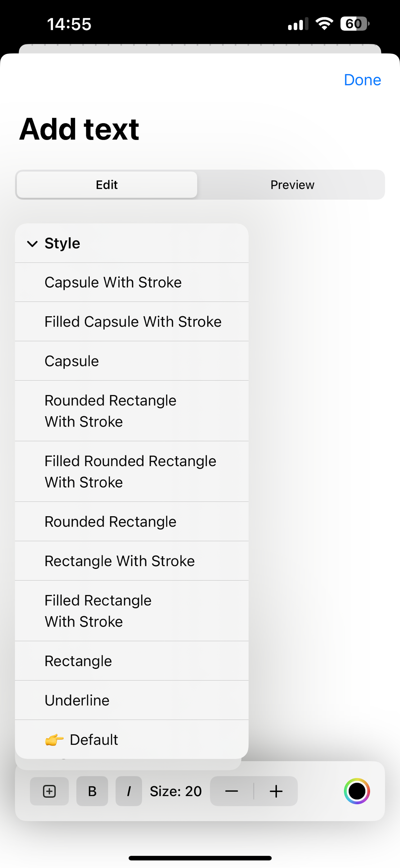This screenshot has height=868, width=400.
Task: Choose Filled Rectangle With Stroke style
Action: pos(98,611)
